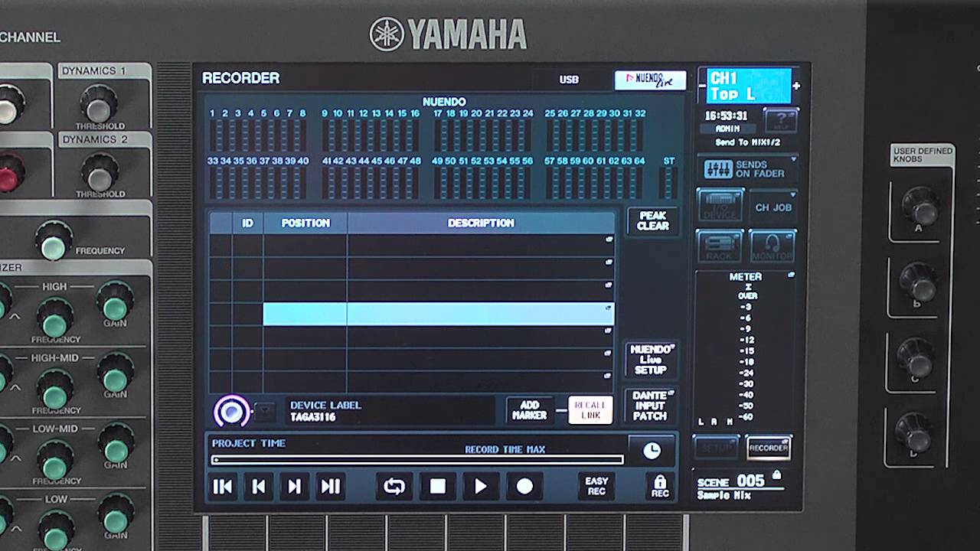Open NUENDO Live SETUP
980x551 pixels.
click(x=650, y=360)
